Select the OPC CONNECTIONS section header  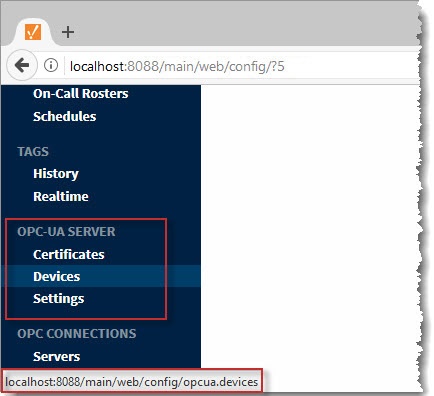77,334
